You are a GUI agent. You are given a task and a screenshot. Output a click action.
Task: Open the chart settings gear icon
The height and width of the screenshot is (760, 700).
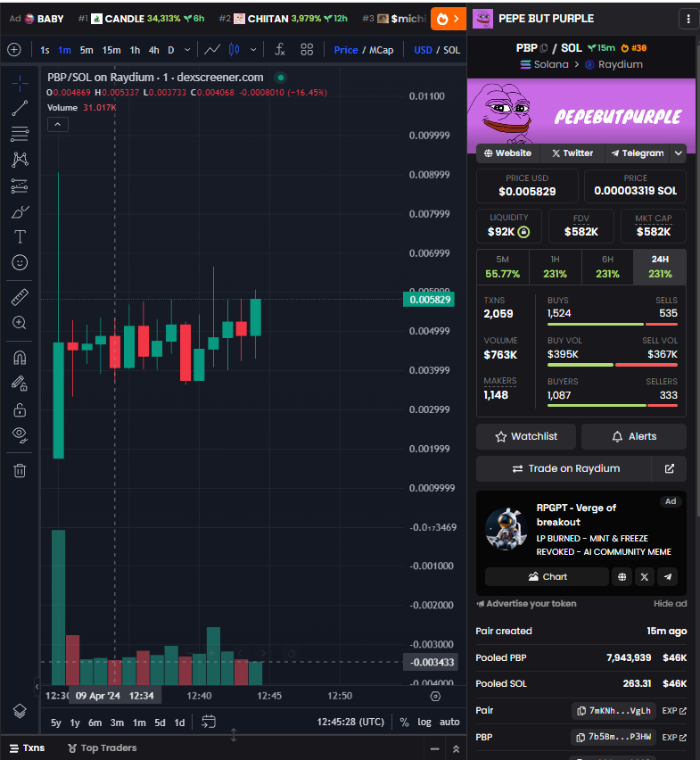click(x=435, y=697)
